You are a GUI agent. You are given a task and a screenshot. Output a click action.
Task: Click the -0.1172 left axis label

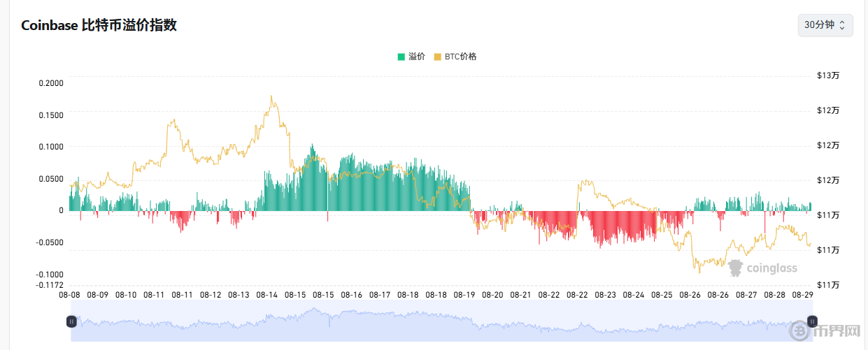point(48,285)
